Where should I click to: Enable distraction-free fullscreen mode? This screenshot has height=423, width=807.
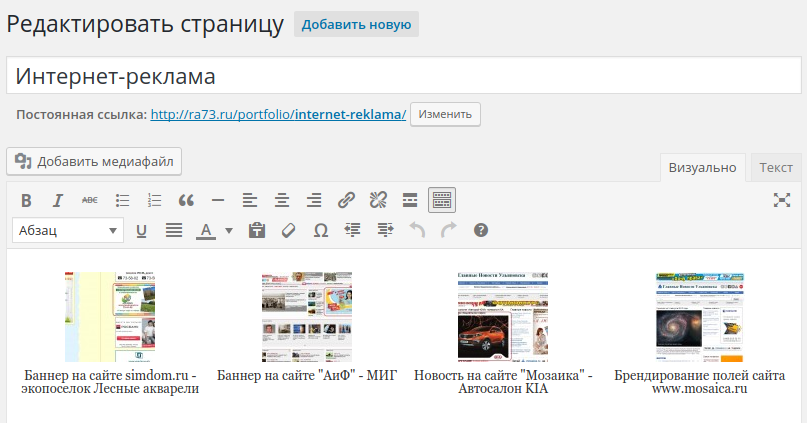(782, 200)
